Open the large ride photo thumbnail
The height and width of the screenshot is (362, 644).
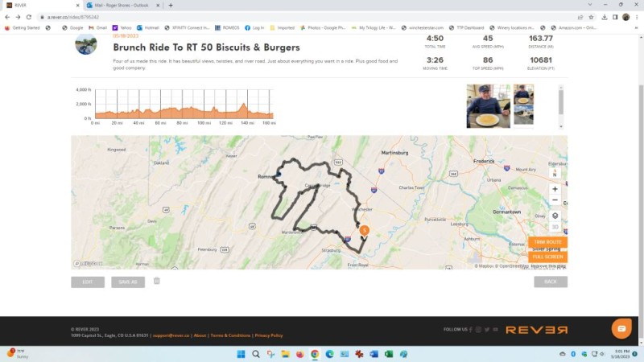pyautogui.click(x=488, y=106)
